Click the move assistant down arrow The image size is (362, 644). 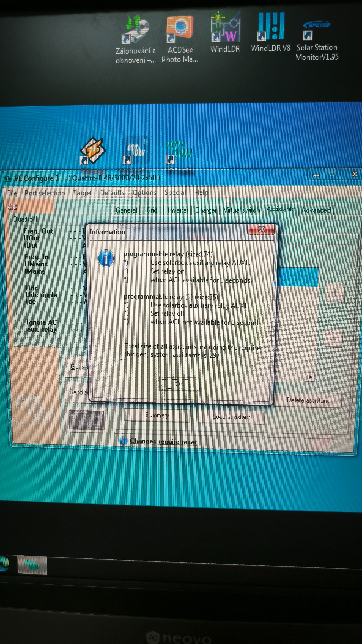tap(333, 339)
